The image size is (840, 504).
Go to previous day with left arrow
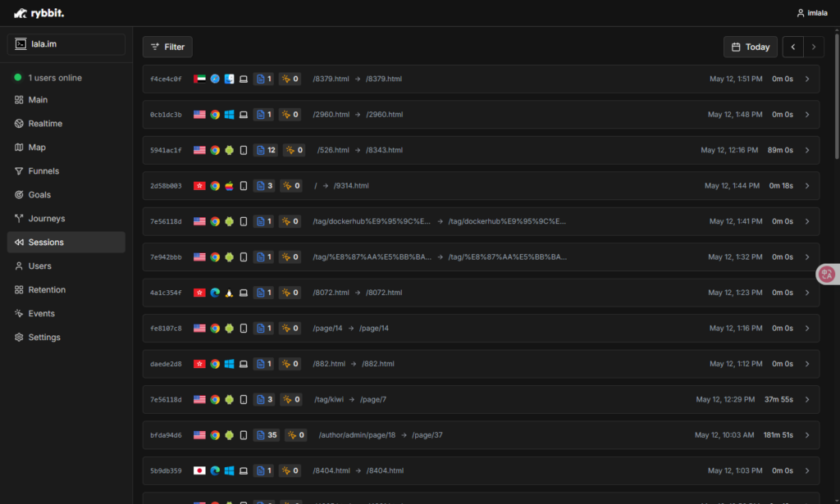(x=792, y=47)
